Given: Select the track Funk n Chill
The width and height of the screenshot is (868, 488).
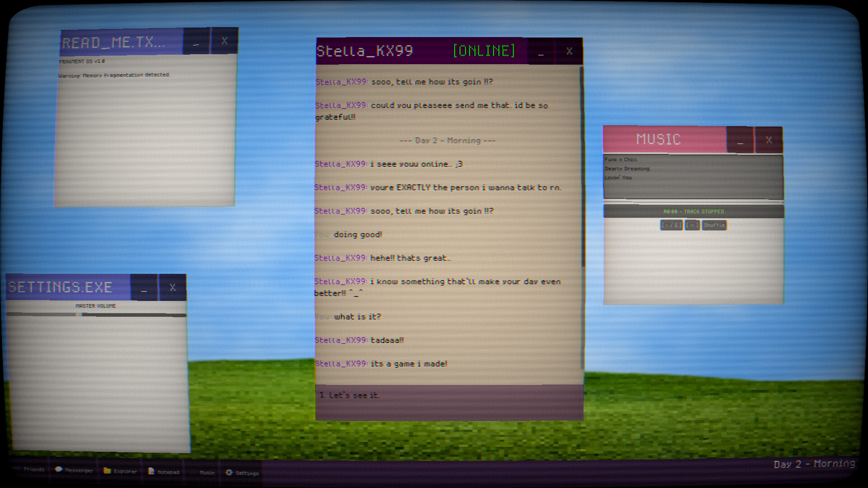Looking at the screenshot, I should (621, 160).
